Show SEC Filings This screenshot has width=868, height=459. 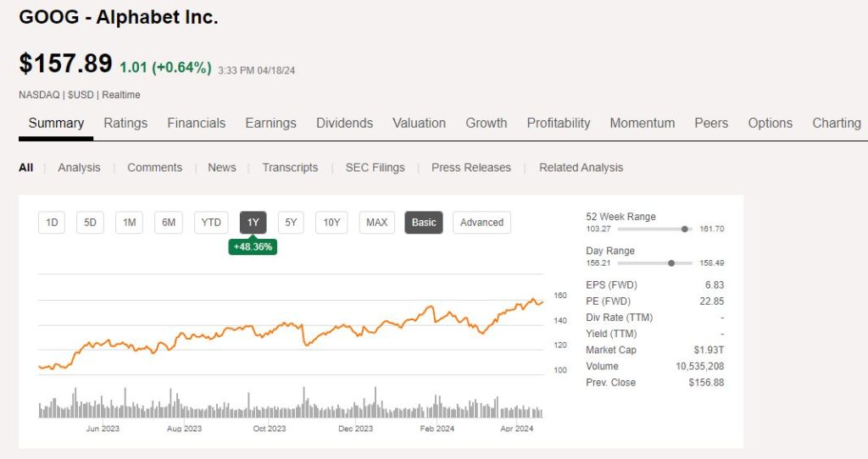click(375, 168)
